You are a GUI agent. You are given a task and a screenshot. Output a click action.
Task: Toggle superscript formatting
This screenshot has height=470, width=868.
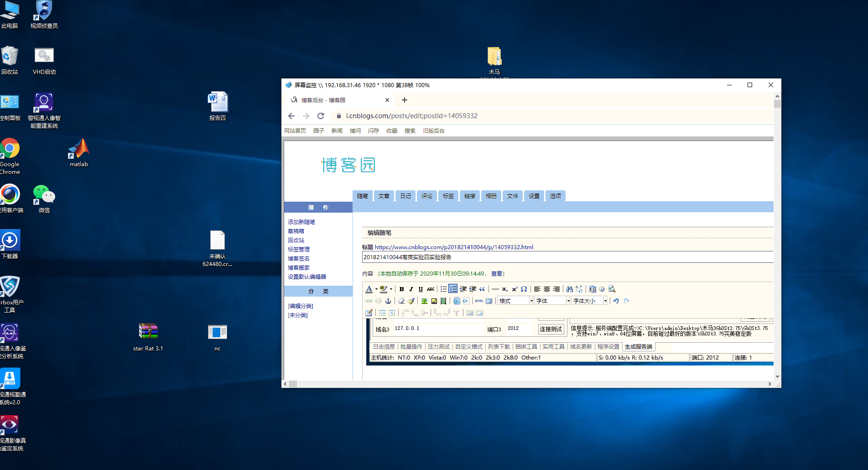pos(515,289)
